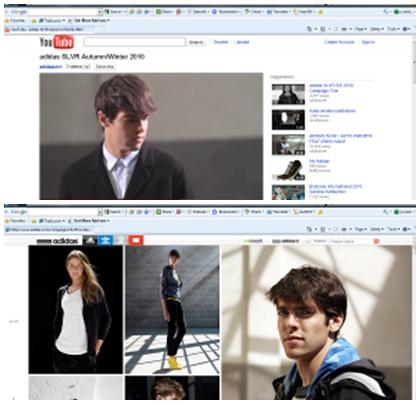Viewport: 420px width, 404px height.
Task: Open the Tools menu in upper browser
Action: (393, 29)
